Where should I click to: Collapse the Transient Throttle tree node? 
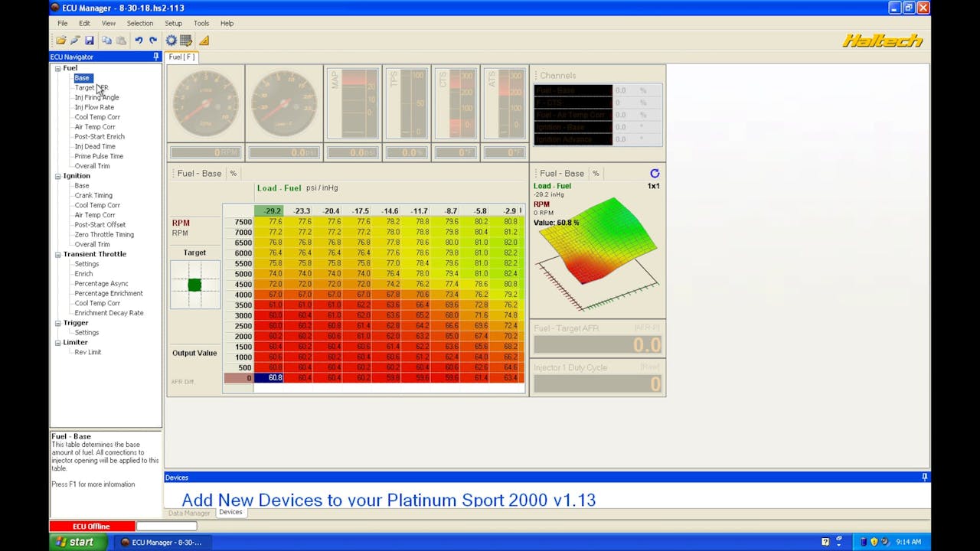(x=57, y=254)
